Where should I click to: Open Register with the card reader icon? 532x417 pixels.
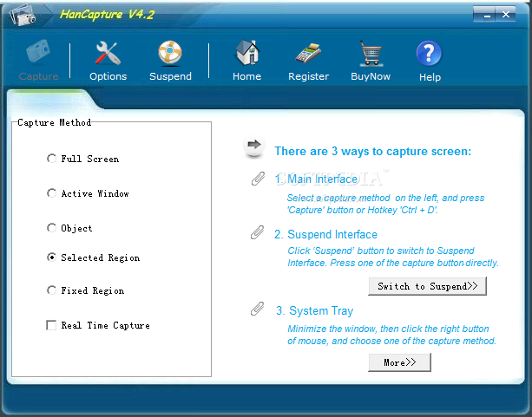[308, 53]
